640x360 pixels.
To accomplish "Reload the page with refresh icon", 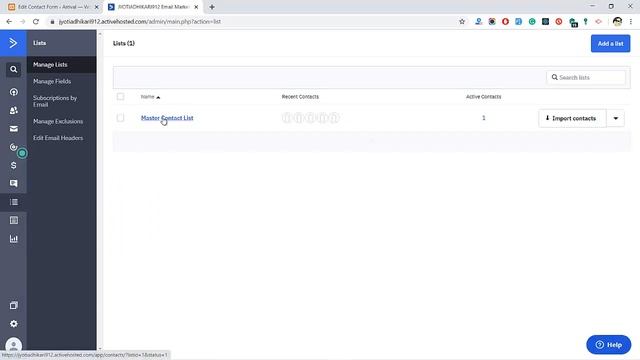I will 36,22.
